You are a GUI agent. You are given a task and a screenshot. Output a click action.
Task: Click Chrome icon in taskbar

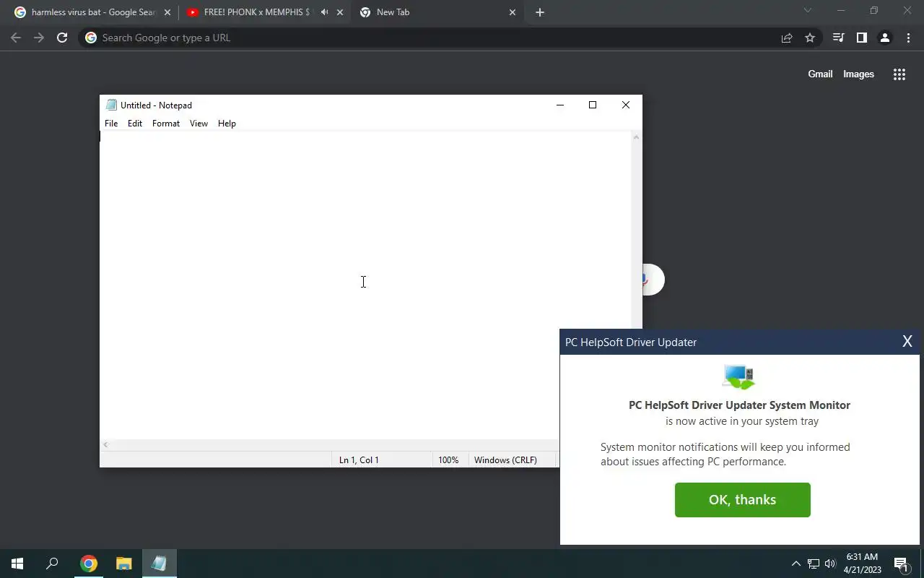(88, 564)
